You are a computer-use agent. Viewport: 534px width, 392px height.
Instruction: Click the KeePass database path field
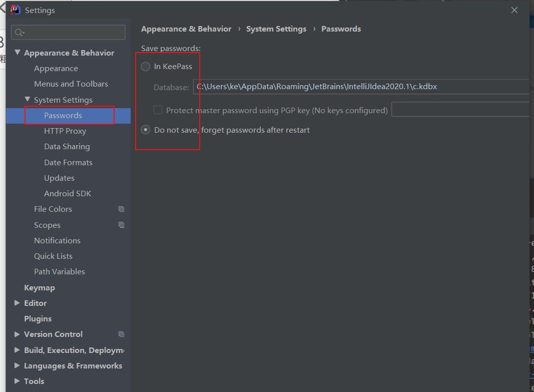pos(361,87)
